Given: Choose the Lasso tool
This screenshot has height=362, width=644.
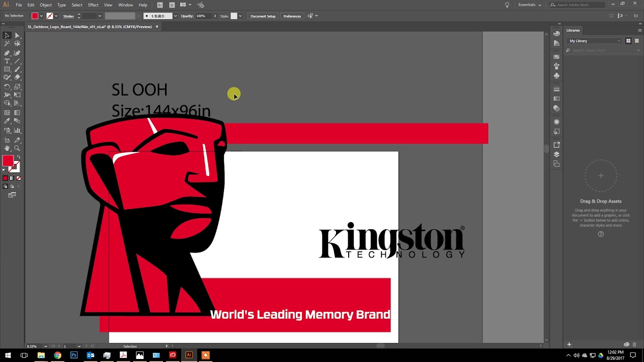Looking at the screenshot, I should point(17,44).
